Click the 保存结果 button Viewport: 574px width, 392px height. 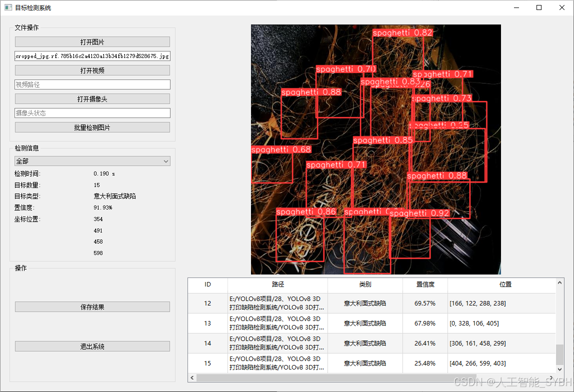[x=92, y=306]
